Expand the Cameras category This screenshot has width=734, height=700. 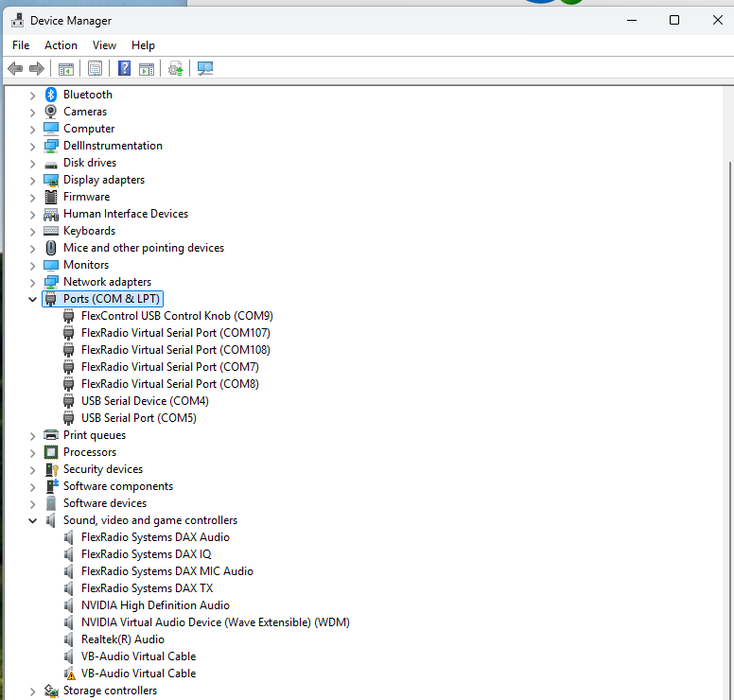pos(32,113)
